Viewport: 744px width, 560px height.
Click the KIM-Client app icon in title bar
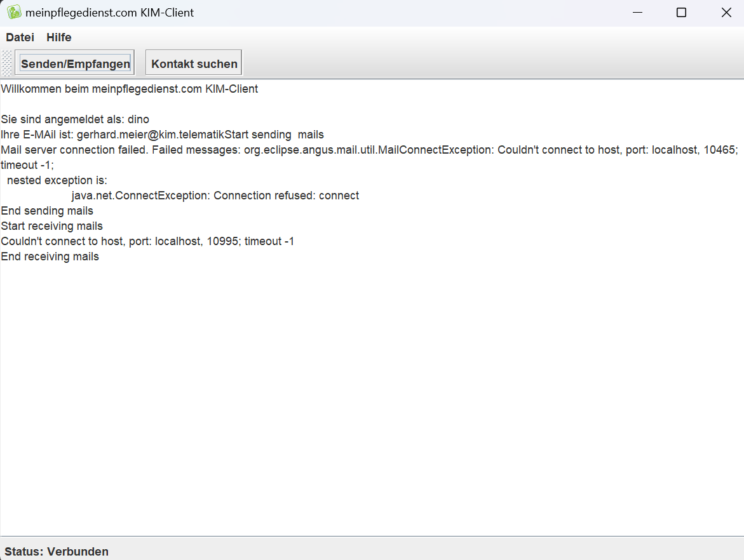[x=13, y=12]
